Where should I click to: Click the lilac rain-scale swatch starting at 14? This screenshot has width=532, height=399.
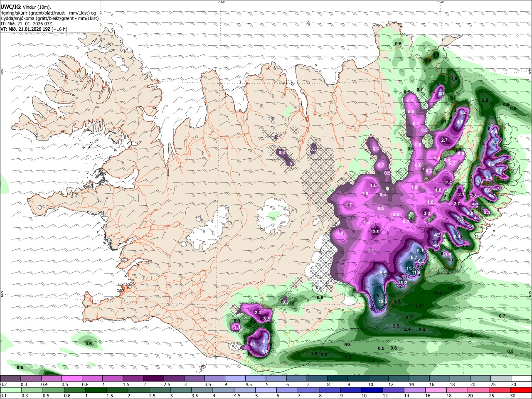pos(414,390)
